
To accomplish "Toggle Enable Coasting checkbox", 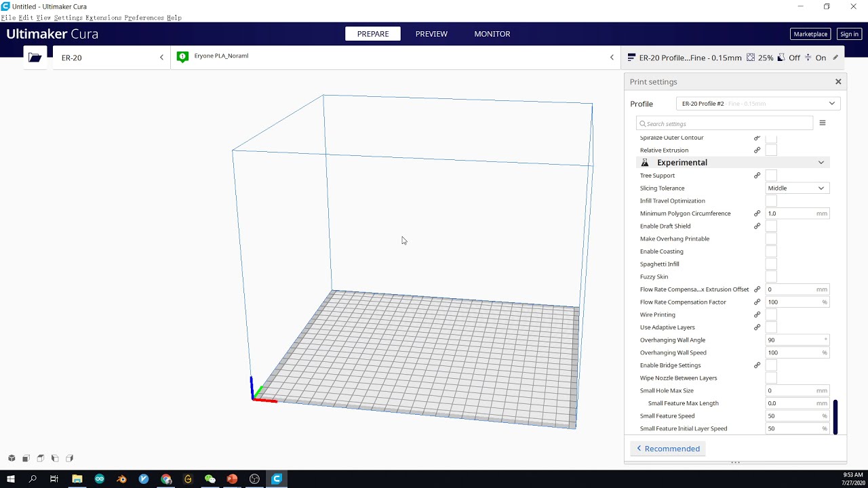I will 771,251.
